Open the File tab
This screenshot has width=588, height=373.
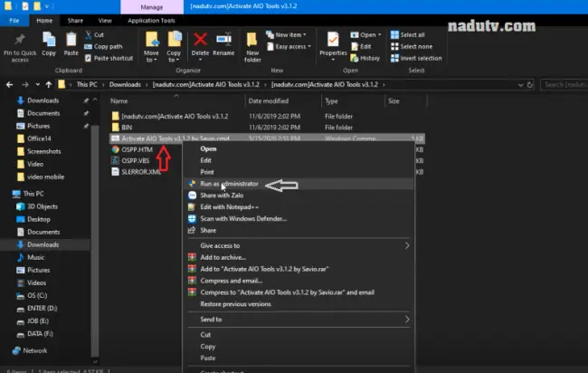click(14, 21)
